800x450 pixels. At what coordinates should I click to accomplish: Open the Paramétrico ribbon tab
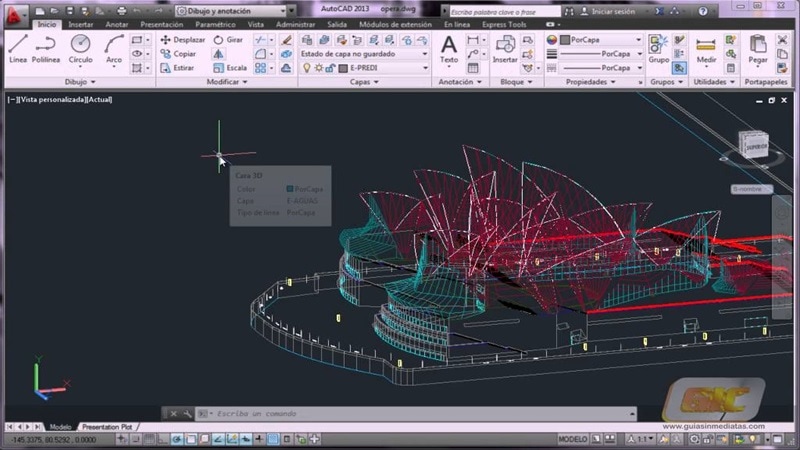tap(215, 24)
